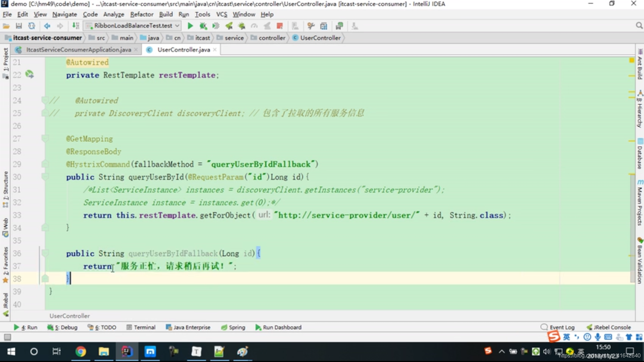Collapse the fold marker at line 27
Image resolution: width=644 pixels, height=362 pixels.
[44, 138]
